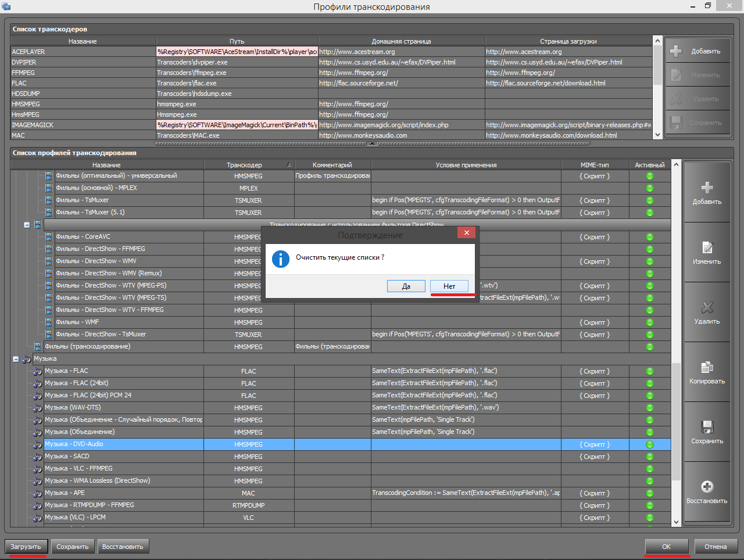This screenshot has width=744, height=560.
Task: Toggle active status of Фильмы - WMF profile
Action: (x=649, y=322)
